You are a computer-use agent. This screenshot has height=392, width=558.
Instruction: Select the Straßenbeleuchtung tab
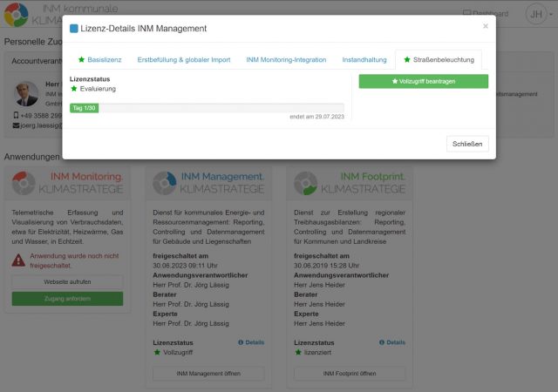pyautogui.click(x=439, y=60)
